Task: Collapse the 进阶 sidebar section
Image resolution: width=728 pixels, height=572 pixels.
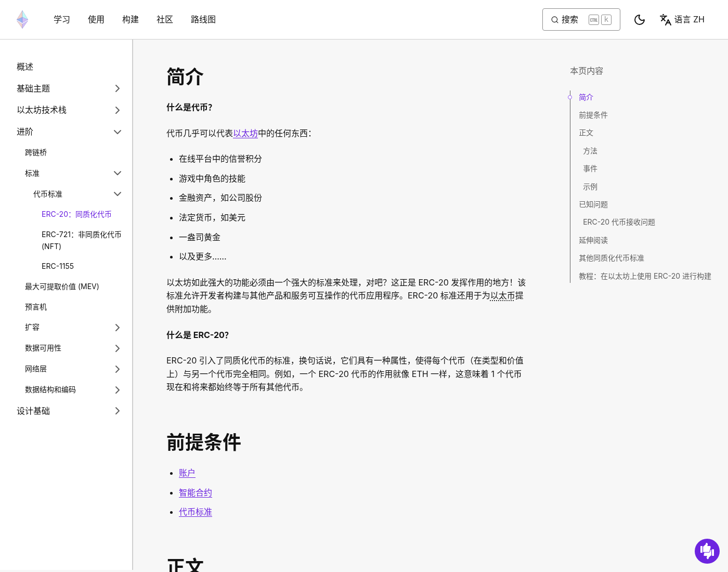Action: click(x=118, y=132)
